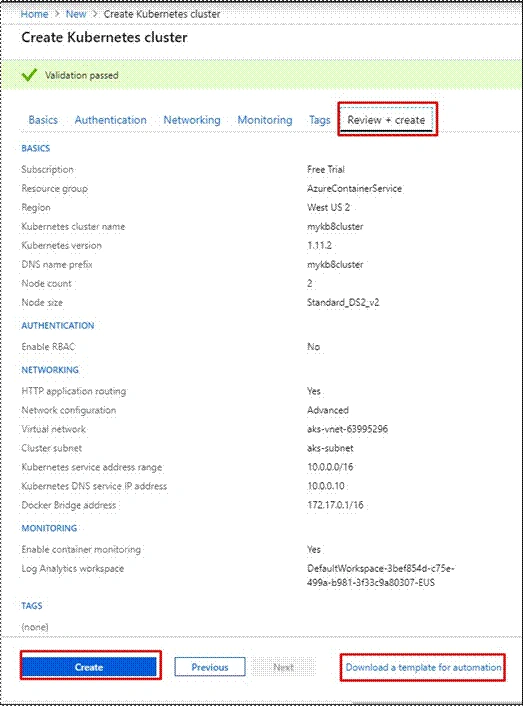Click the (none) tags value
This screenshot has height=713, width=529.
35,627
